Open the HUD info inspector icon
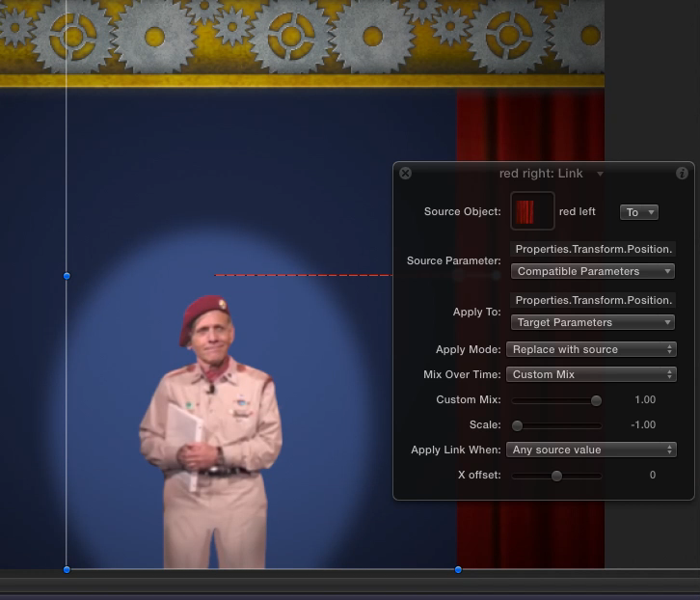The height and width of the screenshot is (600, 700). click(682, 174)
